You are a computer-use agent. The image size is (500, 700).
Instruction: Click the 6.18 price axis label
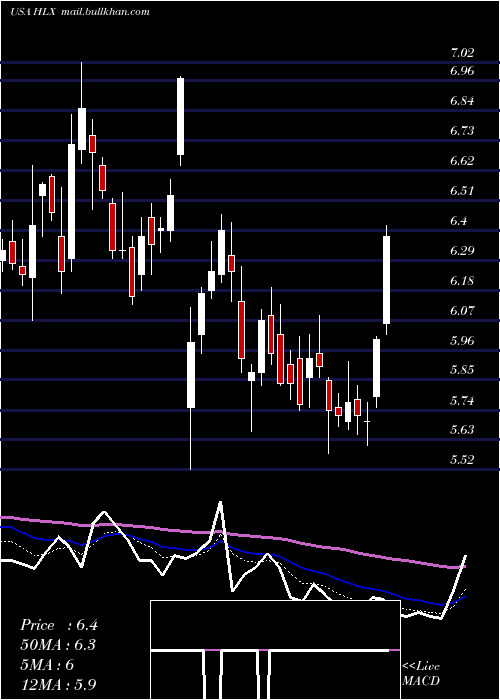(x=462, y=280)
